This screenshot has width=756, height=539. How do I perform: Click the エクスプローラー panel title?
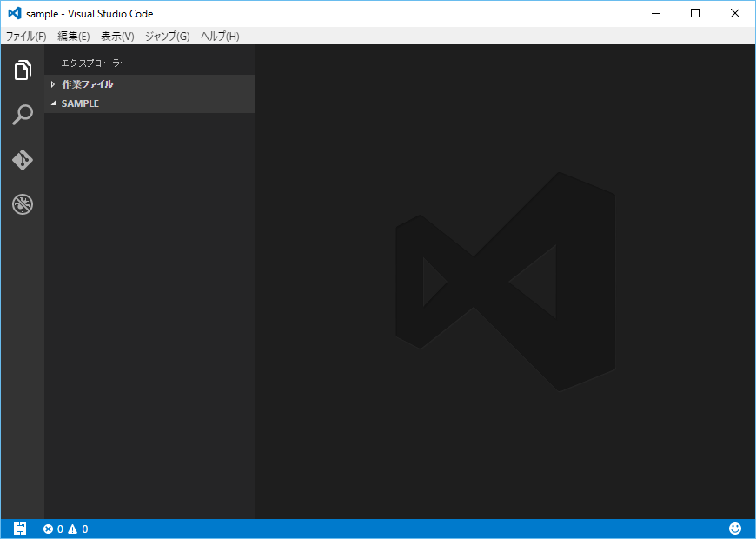tap(94, 63)
